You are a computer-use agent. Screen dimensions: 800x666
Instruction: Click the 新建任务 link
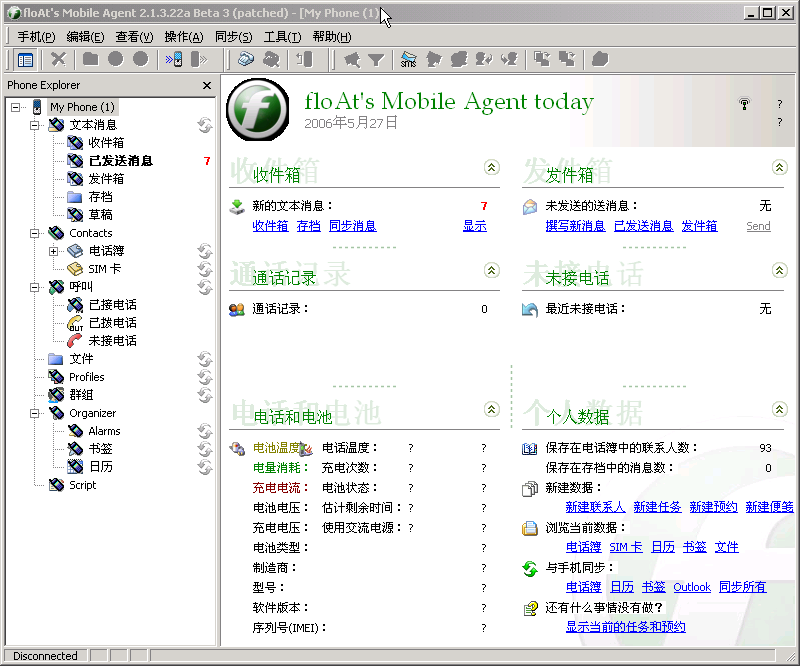[657, 507]
